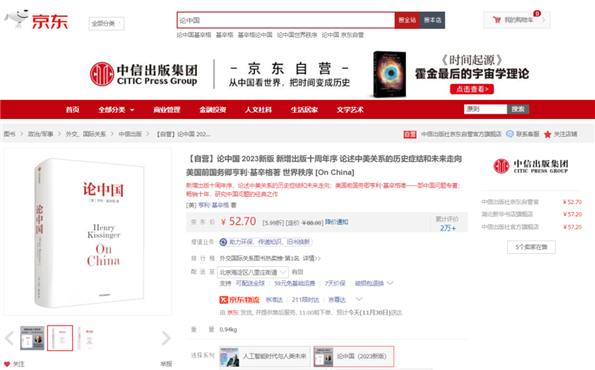Viewport: 595px width, 370px height.
Task: Click the 破损包退换 link
Action: tap(369, 283)
